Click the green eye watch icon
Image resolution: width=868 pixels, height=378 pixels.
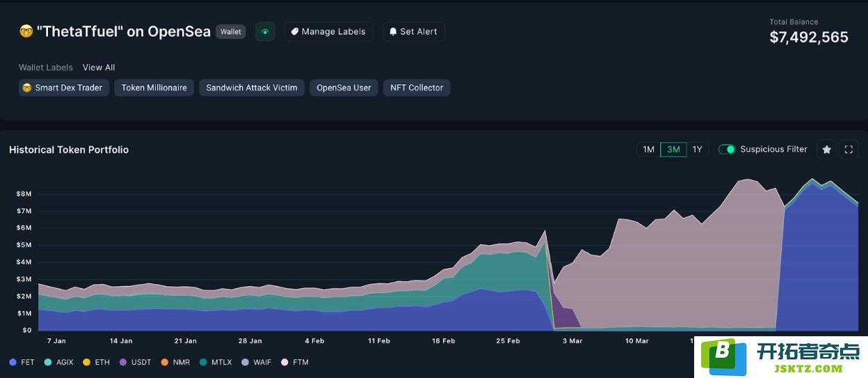coord(265,31)
